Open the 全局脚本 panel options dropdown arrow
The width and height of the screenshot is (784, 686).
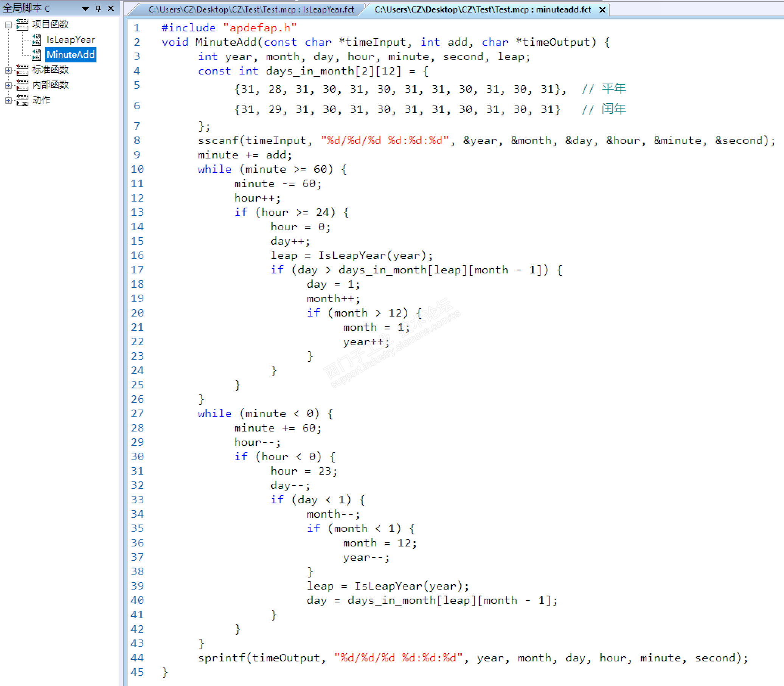[x=85, y=8]
